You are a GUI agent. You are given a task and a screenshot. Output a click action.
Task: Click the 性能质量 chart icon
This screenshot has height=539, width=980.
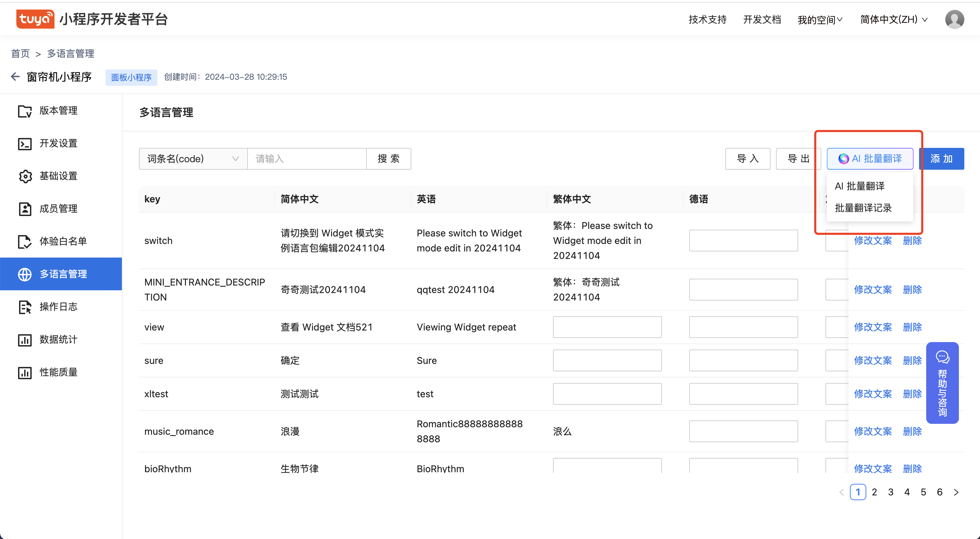(25, 372)
